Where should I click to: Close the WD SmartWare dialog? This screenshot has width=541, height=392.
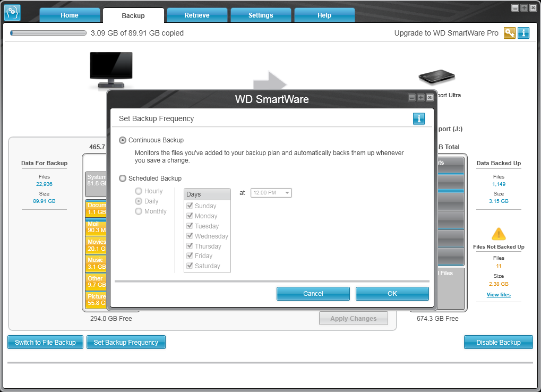[430, 98]
